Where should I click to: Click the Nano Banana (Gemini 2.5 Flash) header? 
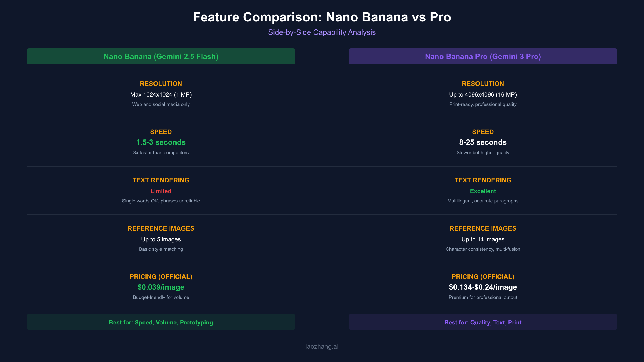(161, 56)
